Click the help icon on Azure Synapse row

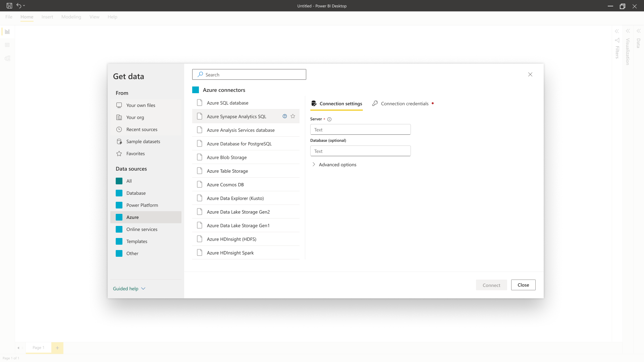pos(285,116)
